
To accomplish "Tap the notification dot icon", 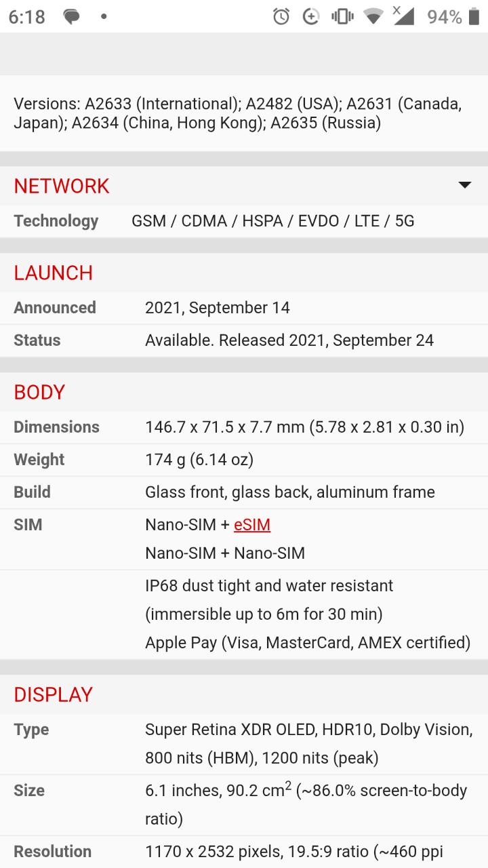I will click(x=103, y=16).
